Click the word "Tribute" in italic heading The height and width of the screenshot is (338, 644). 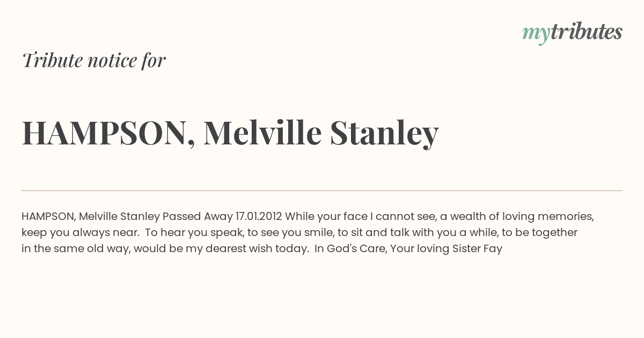(52, 61)
